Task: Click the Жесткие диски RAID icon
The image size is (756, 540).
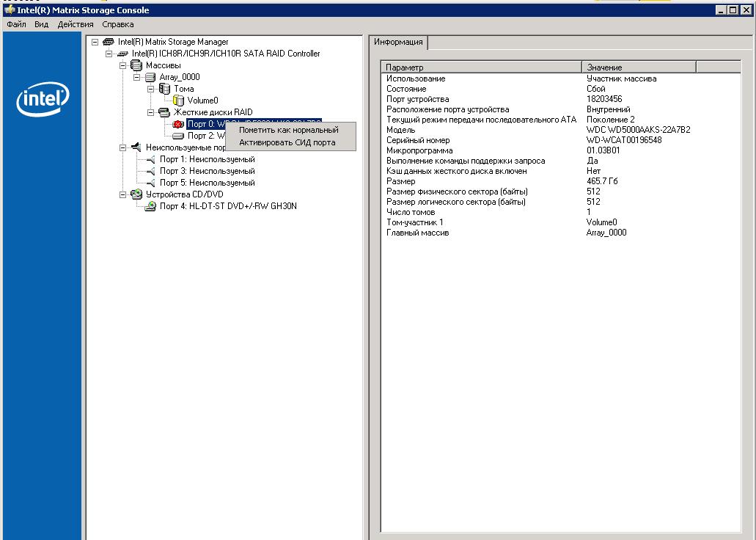Action: 164,112
